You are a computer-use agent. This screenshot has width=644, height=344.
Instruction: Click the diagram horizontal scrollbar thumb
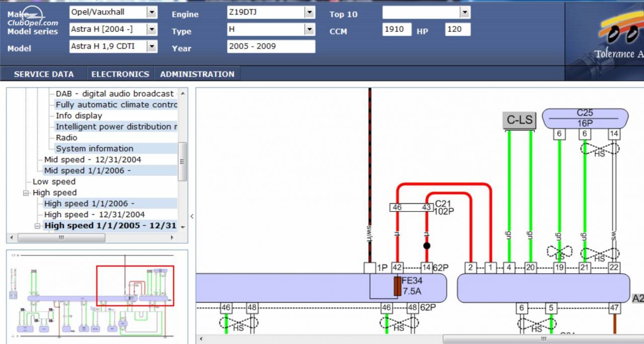click(543, 339)
